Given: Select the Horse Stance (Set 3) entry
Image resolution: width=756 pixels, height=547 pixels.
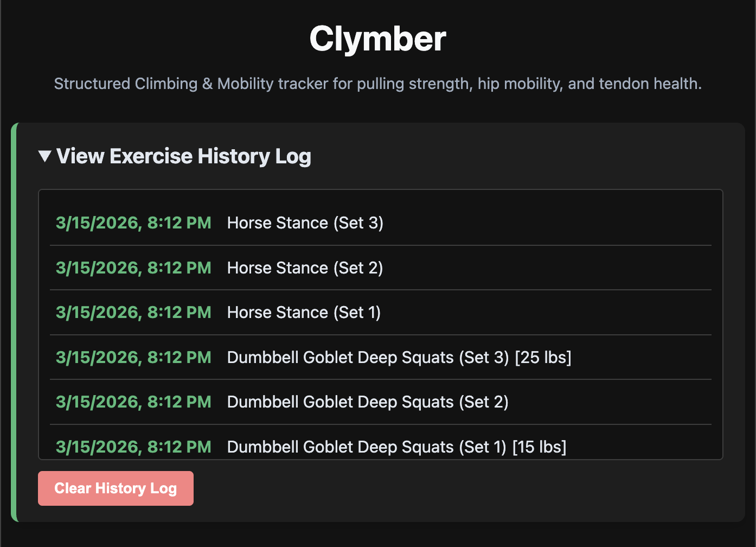Looking at the screenshot, I should click(x=305, y=223).
